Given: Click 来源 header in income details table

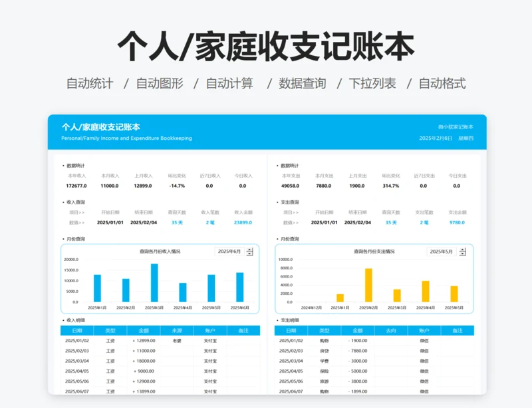Looking at the screenshot, I should [177, 331].
